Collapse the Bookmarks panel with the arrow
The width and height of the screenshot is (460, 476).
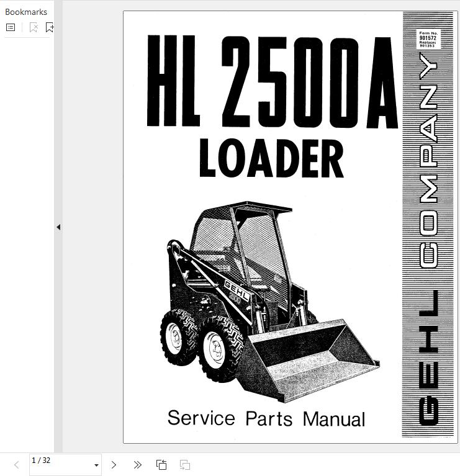tap(58, 227)
